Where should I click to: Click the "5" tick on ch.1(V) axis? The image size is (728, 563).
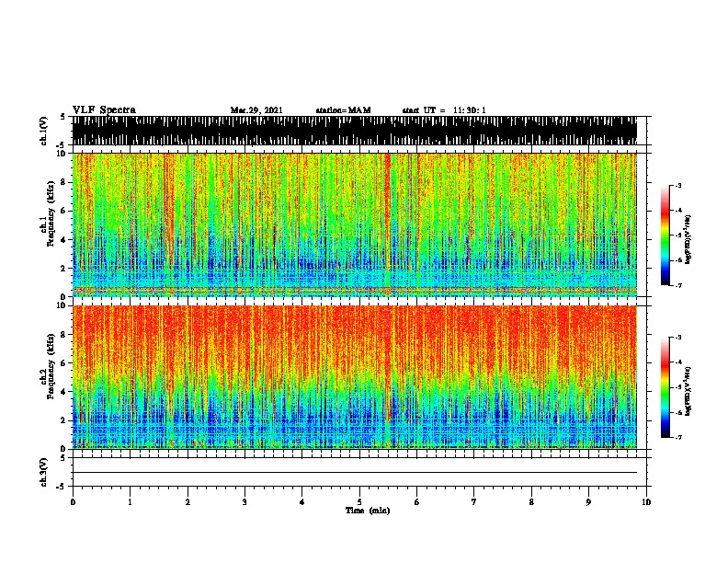click(63, 117)
